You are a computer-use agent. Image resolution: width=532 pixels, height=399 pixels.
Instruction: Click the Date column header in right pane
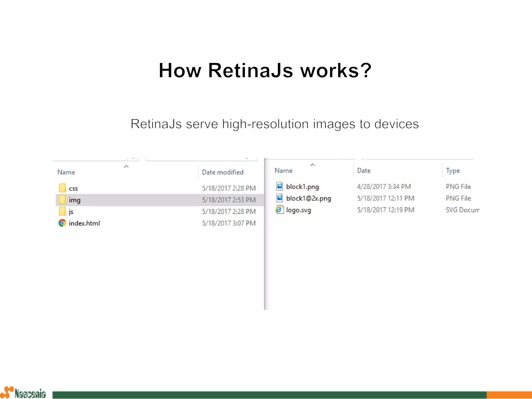[x=364, y=171]
